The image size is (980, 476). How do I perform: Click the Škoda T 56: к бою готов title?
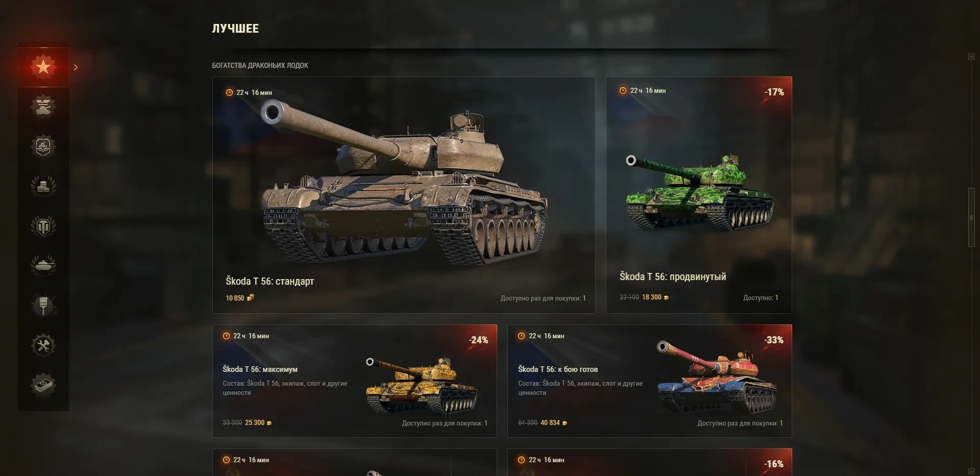pos(558,369)
